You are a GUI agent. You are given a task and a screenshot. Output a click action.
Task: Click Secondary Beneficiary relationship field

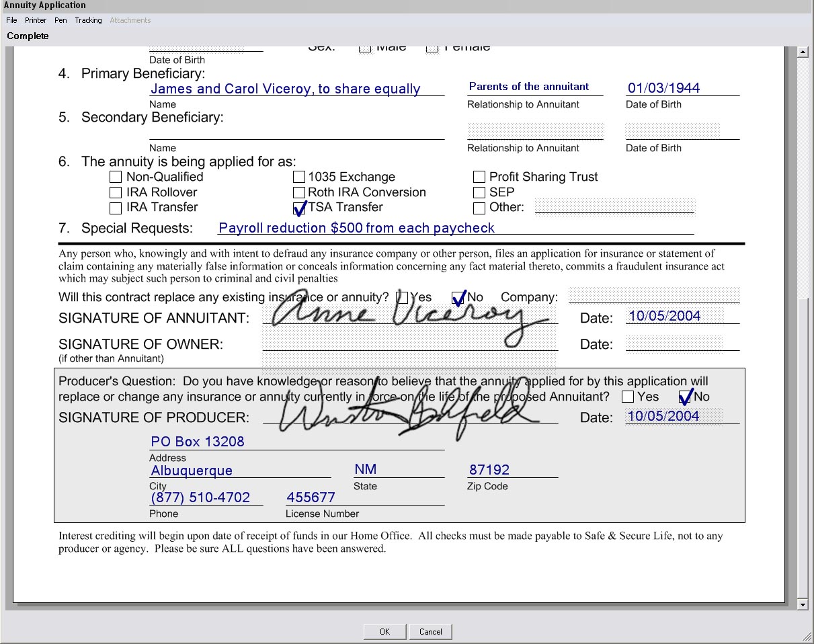pos(535,131)
